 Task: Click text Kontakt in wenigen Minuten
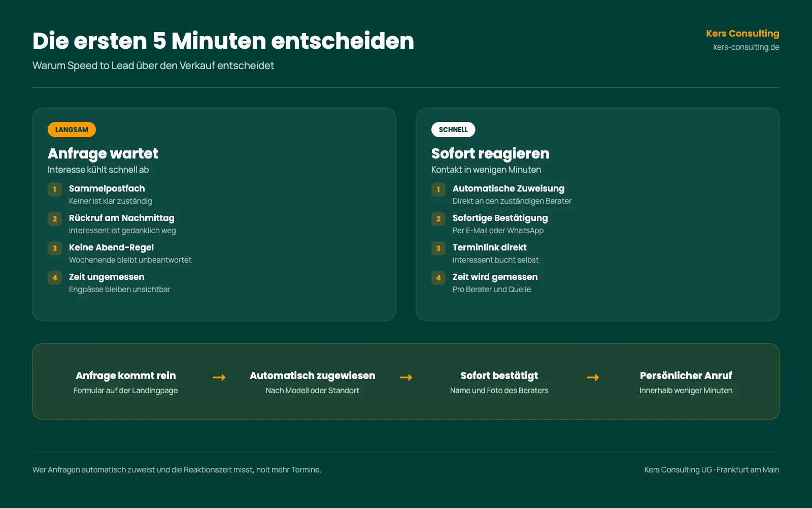486,170
